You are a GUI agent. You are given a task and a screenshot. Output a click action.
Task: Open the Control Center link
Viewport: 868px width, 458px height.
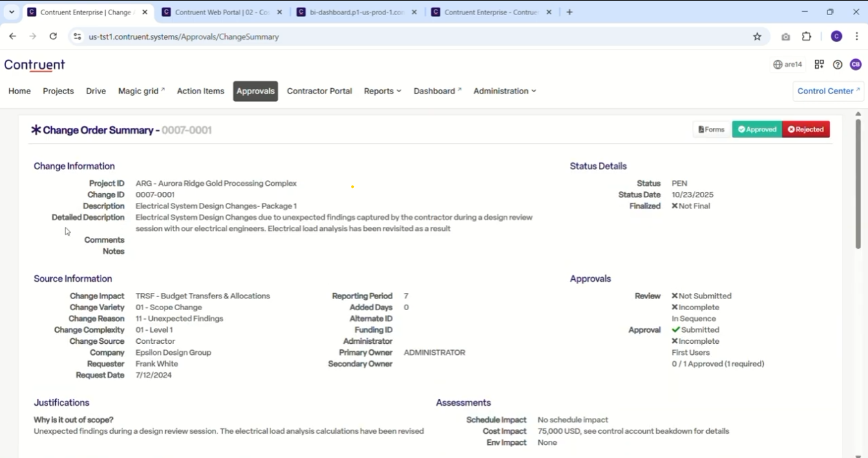click(829, 91)
